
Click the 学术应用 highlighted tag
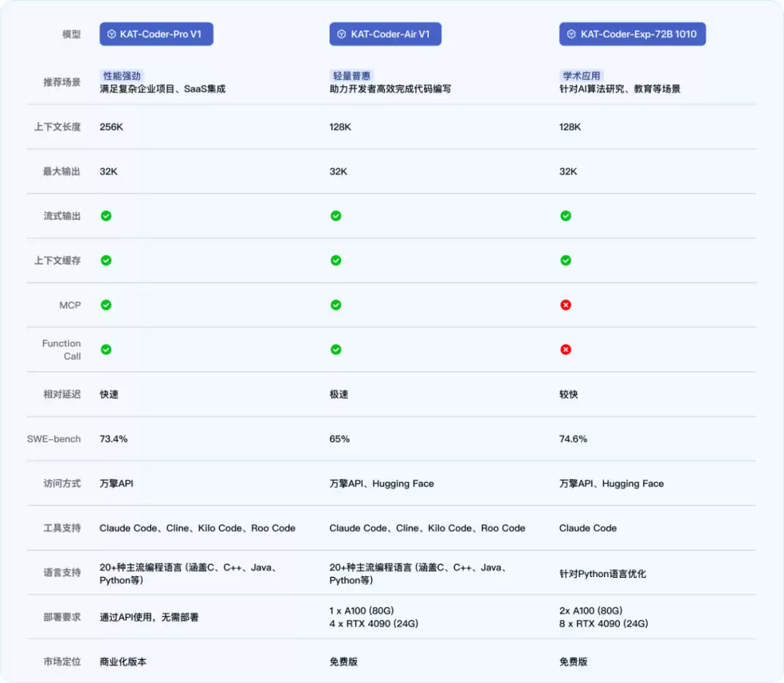[581, 75]
